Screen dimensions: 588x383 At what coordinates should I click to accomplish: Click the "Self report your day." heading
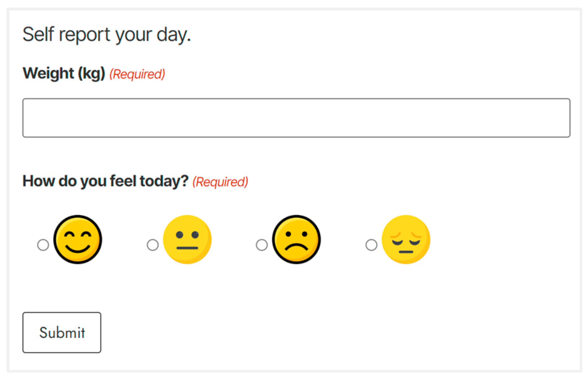pos(107,35)
